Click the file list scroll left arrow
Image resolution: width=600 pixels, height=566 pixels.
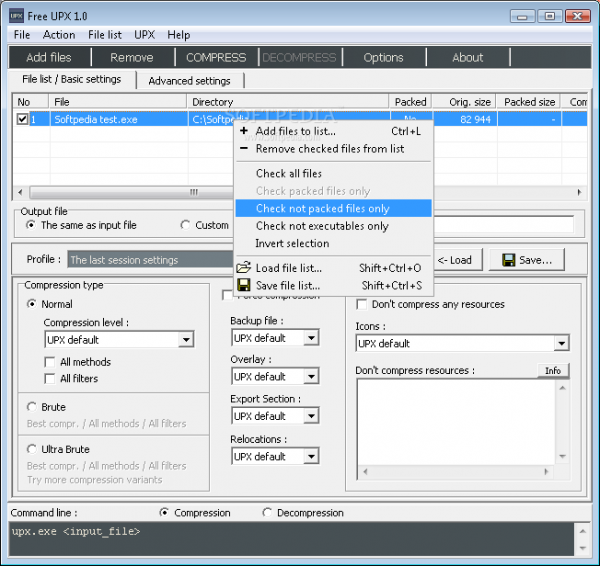coord(20,192)
